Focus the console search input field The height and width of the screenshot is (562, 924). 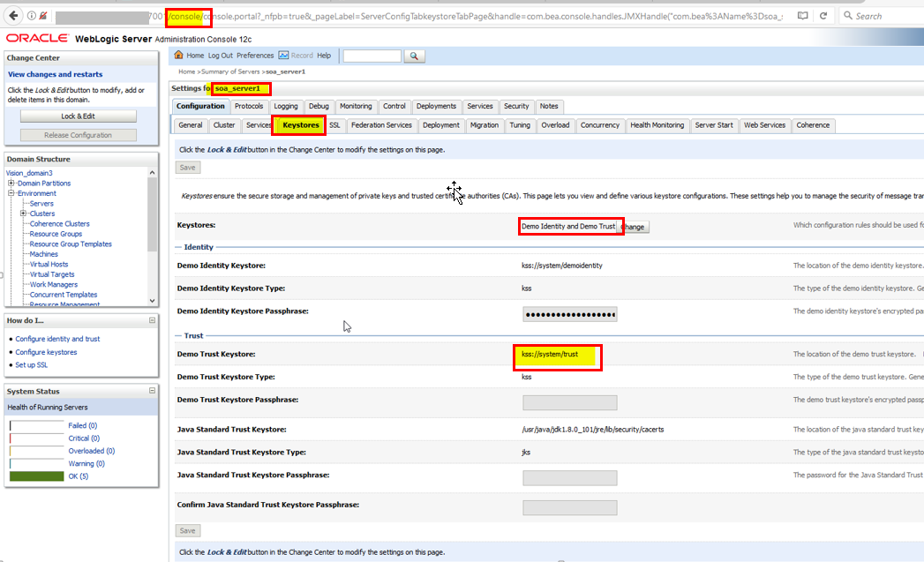tap(372, 56)
